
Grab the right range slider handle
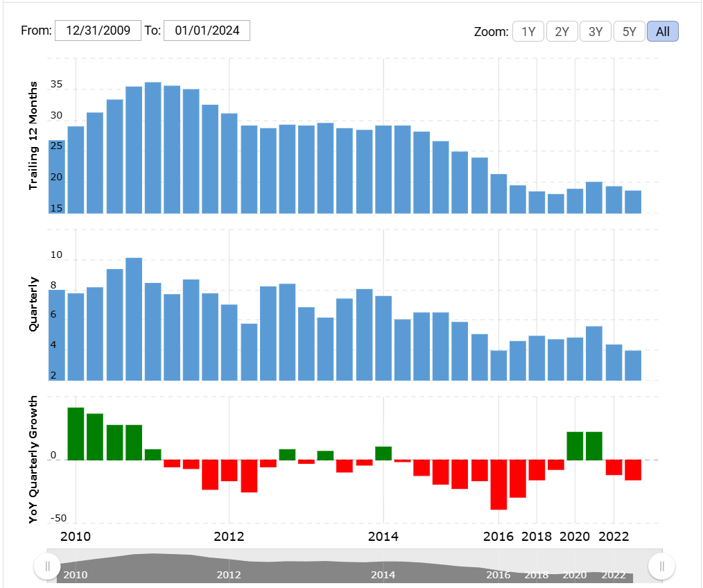(x=661, y=566)
